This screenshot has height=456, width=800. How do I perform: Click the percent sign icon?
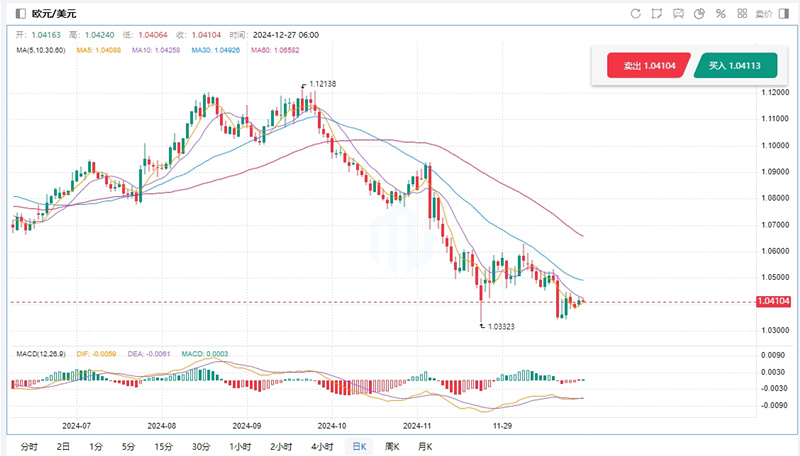pyautogui.click(x=721, y=14)
